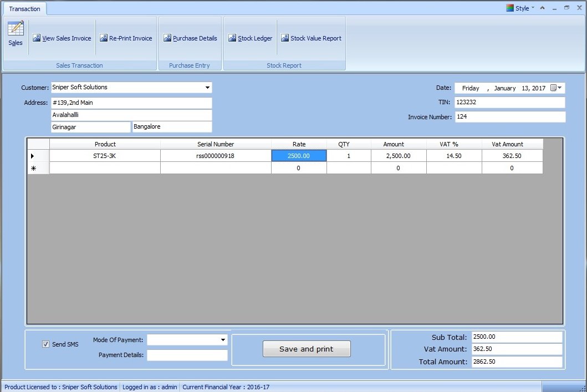Click the Serial Number column header
Viewport: 587px width, 392px height.
[216, 144]
